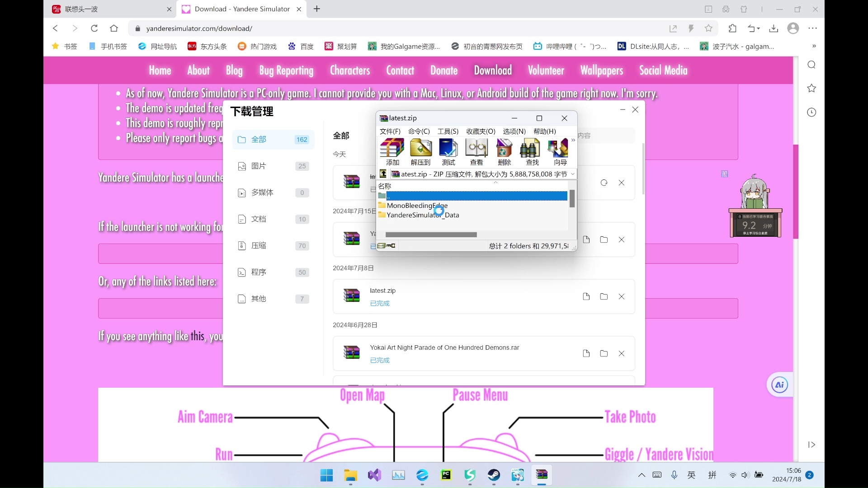Click the YandereSimulator_Data folder entry
The width and height of the screenshot is (868, 488).
pos(423,215)
